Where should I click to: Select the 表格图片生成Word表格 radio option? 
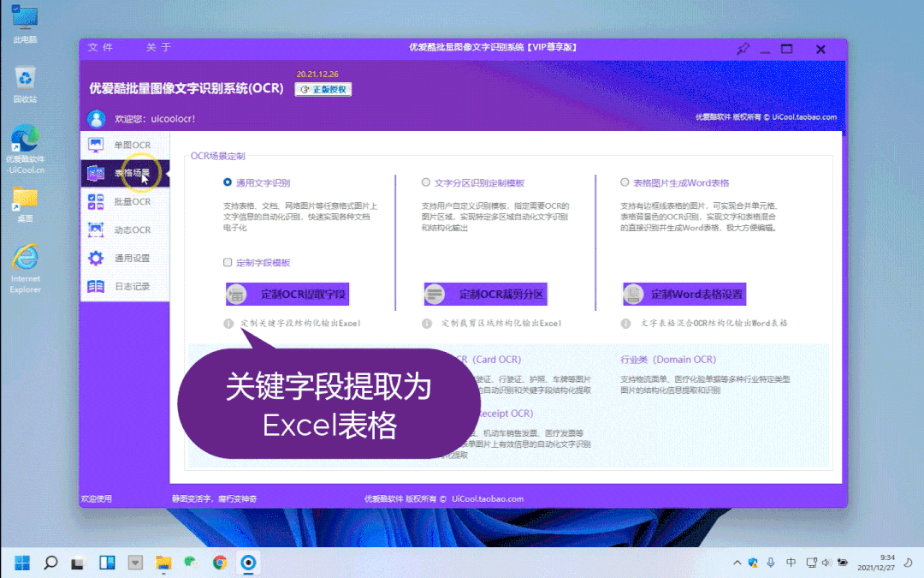tap(625, 183)
